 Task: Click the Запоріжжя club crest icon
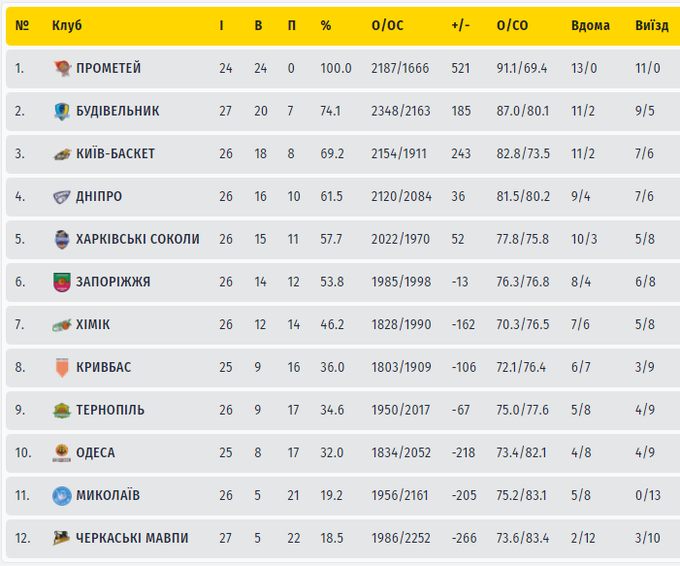(62, 282)
